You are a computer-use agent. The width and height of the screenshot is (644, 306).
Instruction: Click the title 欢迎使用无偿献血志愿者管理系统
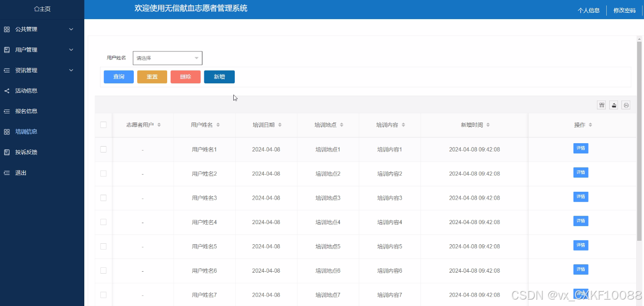click(x=191, y=8)
